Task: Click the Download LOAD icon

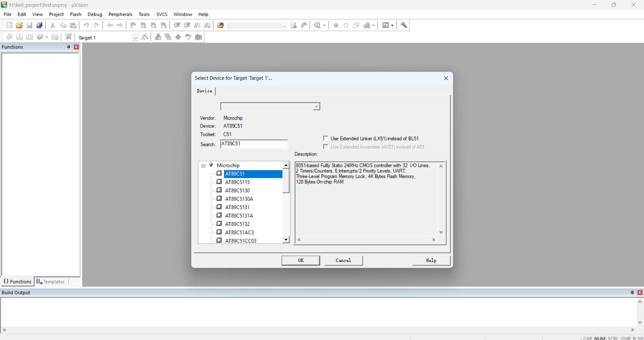Action: tap(68, 37)
